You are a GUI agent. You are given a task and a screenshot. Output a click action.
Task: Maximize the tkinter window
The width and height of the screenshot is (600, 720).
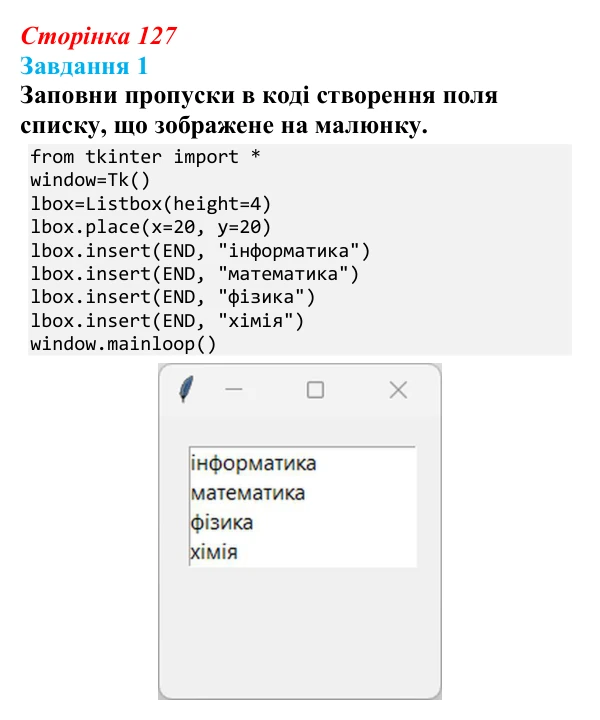point(315,390)
